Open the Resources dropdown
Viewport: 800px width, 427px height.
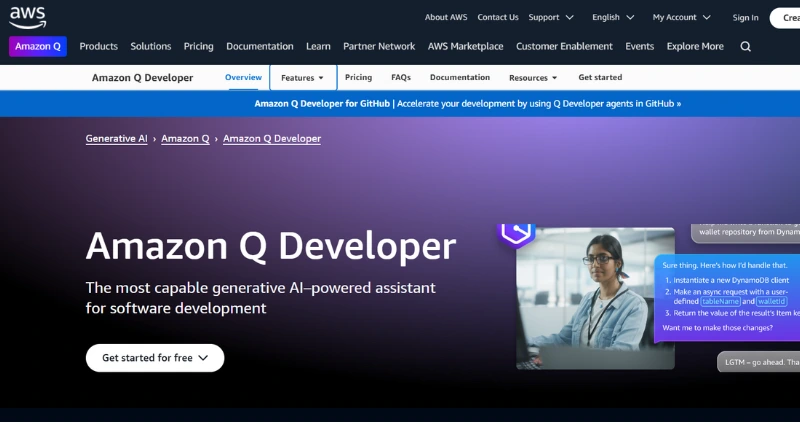pyautogui.click(x=533, y=78)
